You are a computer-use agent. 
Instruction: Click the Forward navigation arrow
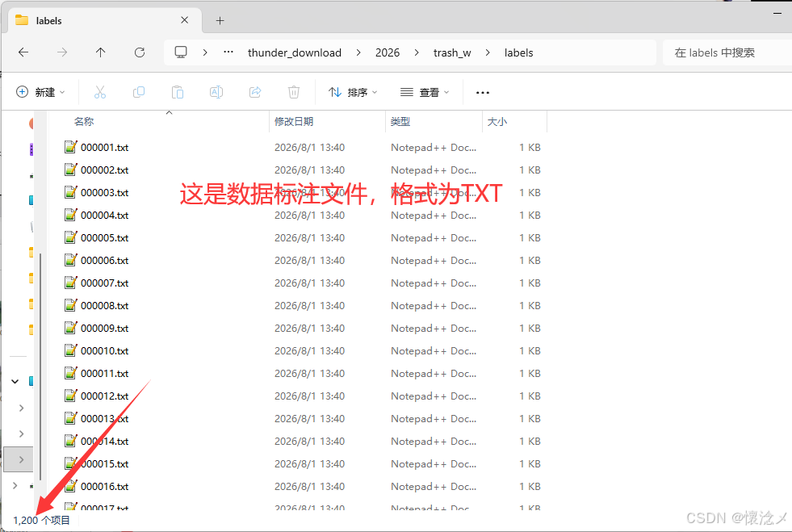click(61, 52)
